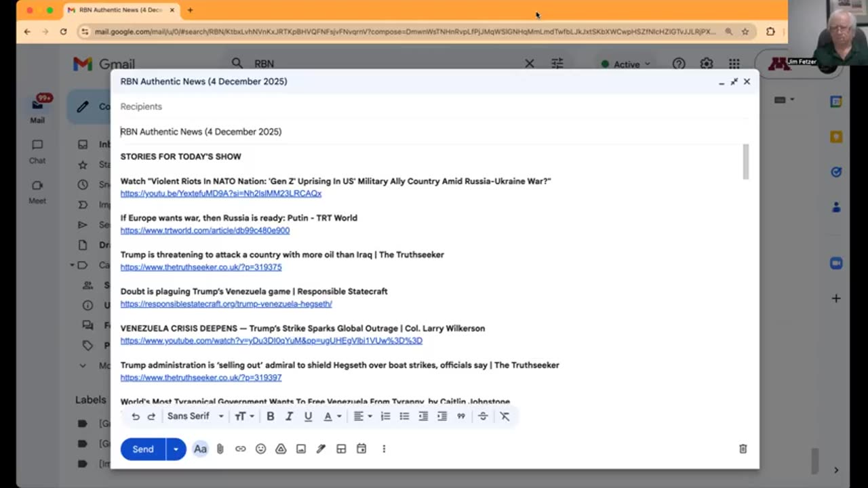Go to Chat in the left rail

37,151
